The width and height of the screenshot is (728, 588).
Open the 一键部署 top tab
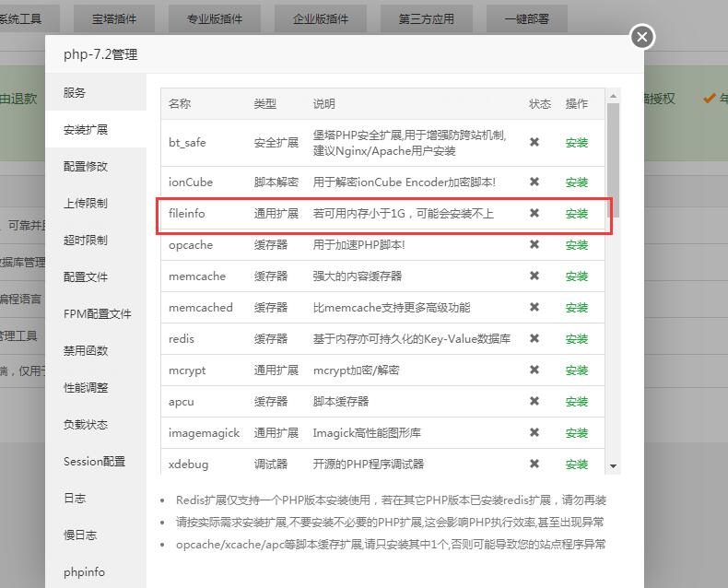pos(527,18)
